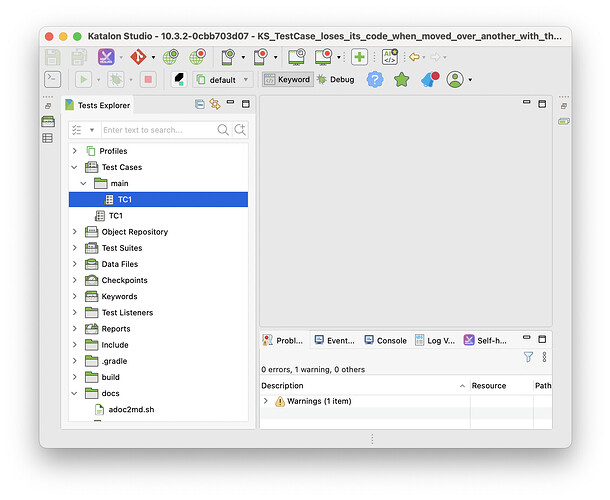Switch to the Problems tab
The width and height of the screenshot is (610, 500).
(x=284, y=340)
